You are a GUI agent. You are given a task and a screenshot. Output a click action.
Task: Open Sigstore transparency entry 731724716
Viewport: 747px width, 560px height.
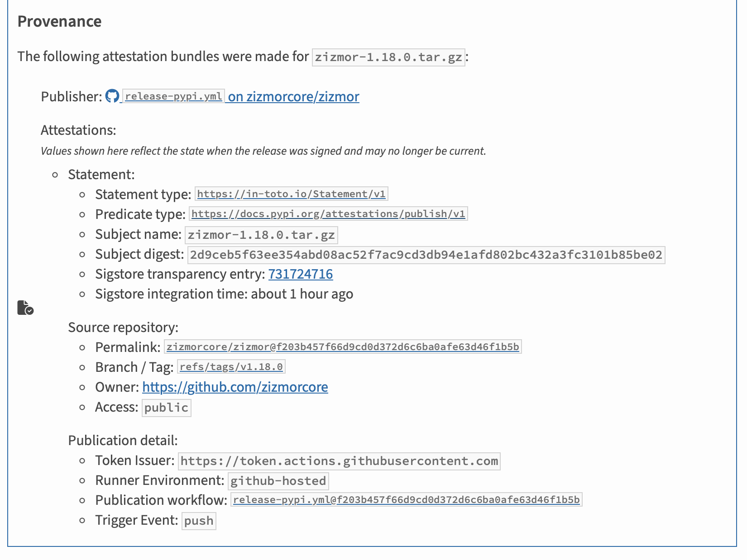[x=300, y=274]
